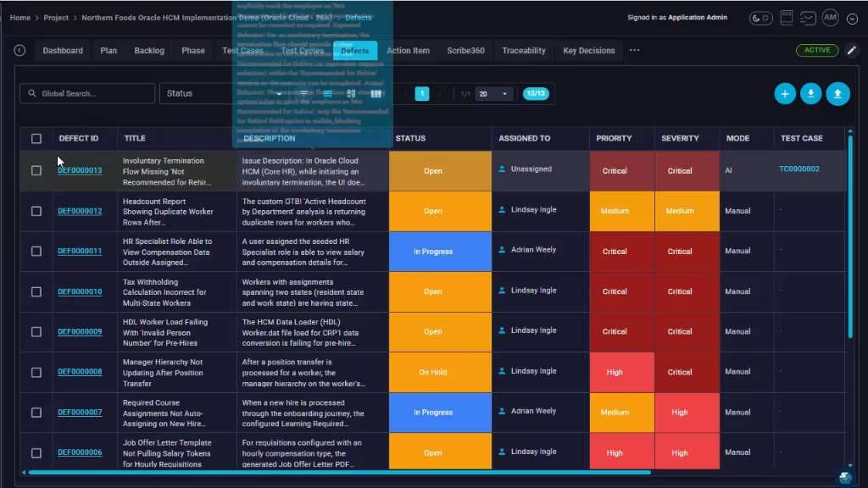Select the checkbox beside DEF0000009
The height and width of the screenshot is (488, 868).
(36, 331)
